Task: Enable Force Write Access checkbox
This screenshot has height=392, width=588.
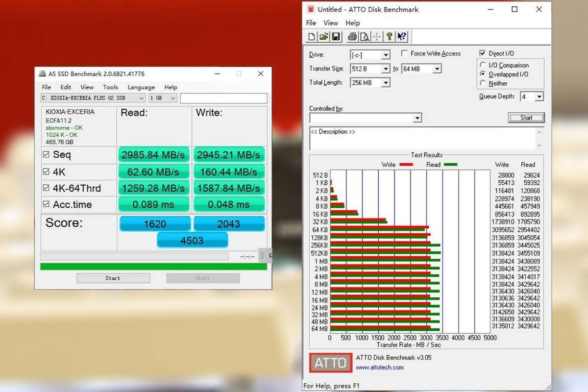Action: pos(405,53)
